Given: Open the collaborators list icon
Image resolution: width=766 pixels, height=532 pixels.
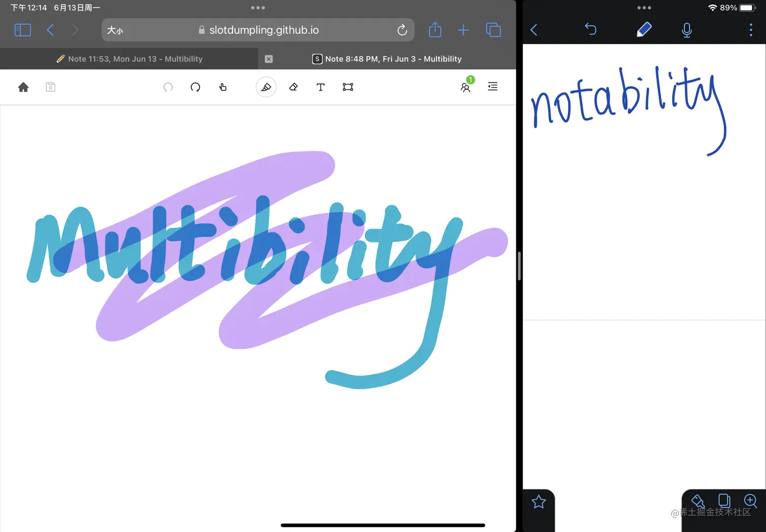Looking at the screenshot, I should 466,87.
